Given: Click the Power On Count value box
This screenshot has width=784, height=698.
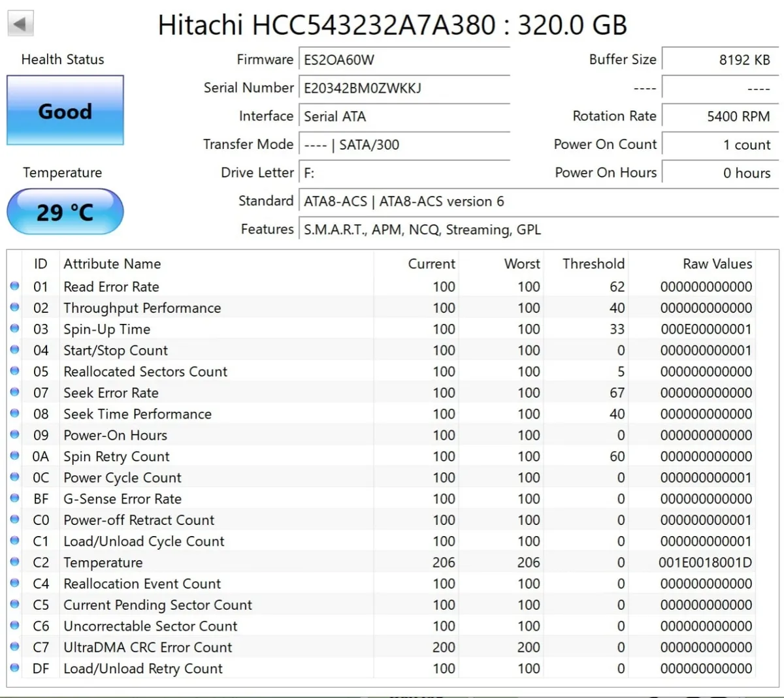Looking at the screenshot, I should pos(720,145).
